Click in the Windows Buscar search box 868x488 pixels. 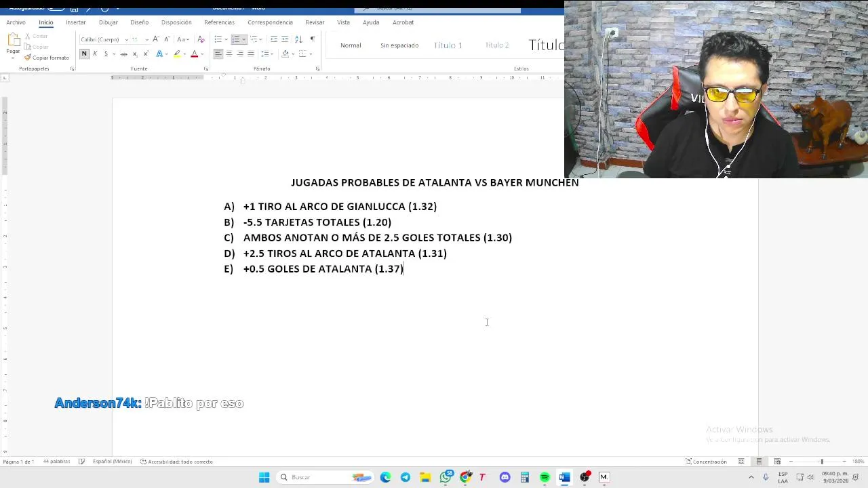pos(325,477)
